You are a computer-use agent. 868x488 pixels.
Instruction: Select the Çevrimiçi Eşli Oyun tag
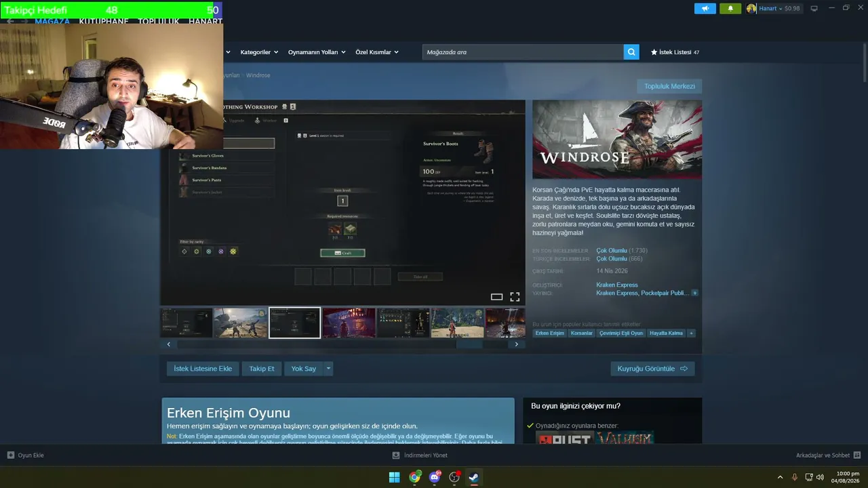[621, 333]
